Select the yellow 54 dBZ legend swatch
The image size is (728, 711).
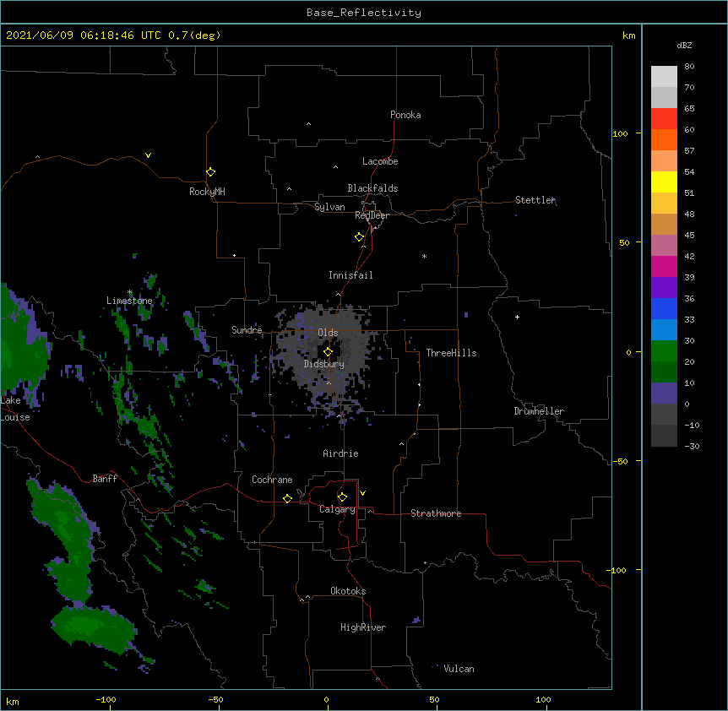point(664,182)
